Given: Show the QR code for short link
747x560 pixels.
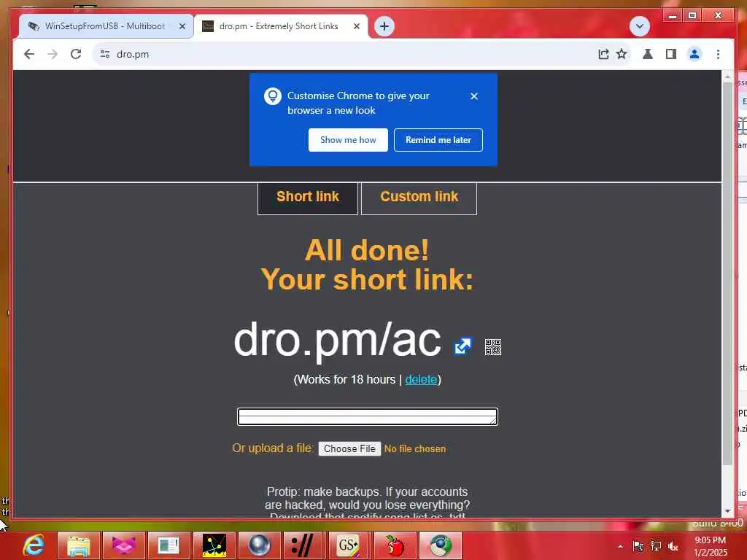Looking at the screenshot, I should click(493, 347).
